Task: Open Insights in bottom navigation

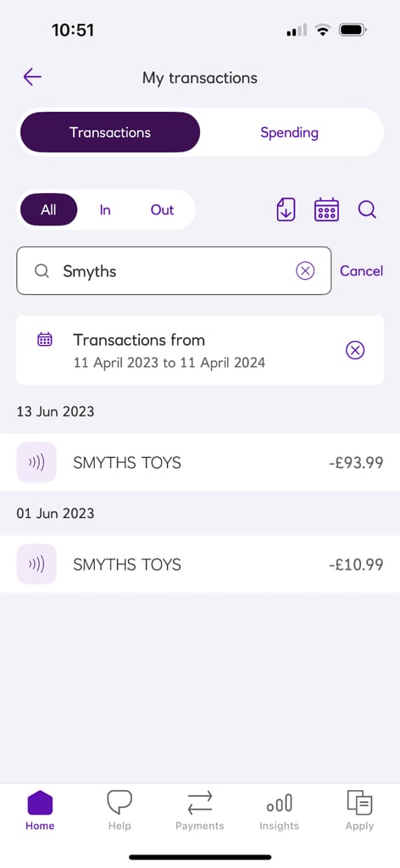Action: point(280,810)
